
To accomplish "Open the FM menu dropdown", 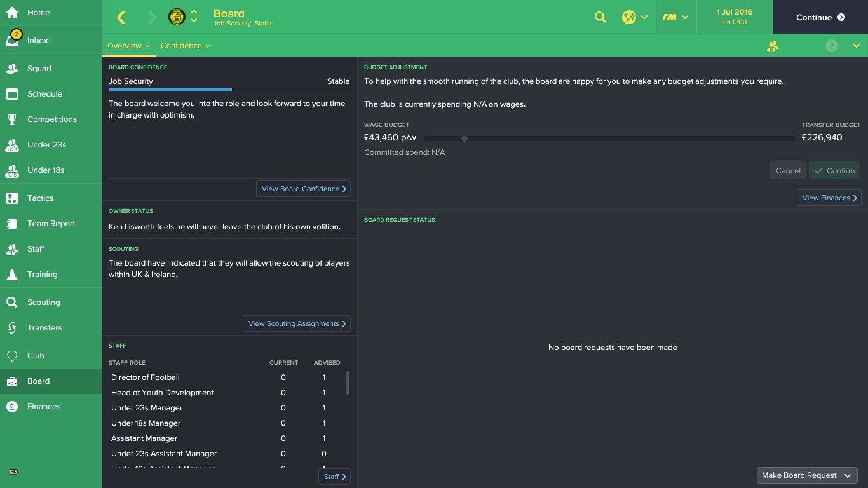I will [x=674, y=17].
